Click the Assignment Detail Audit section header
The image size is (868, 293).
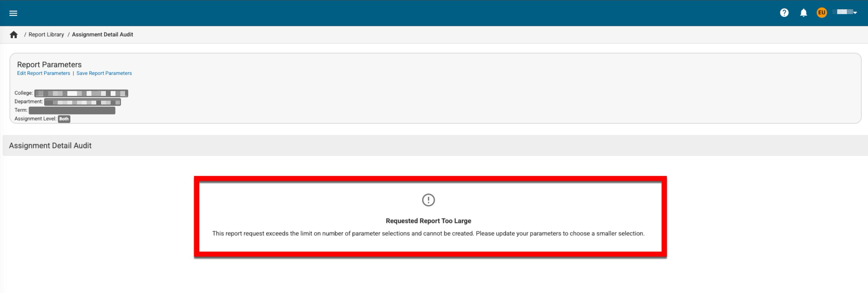click(x=50, y=146)
